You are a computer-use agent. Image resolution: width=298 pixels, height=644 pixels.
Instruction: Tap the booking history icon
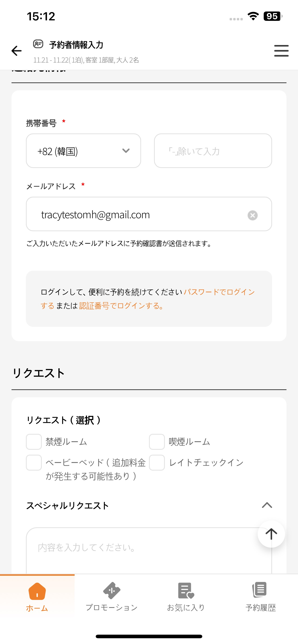(x=260, y=590)
